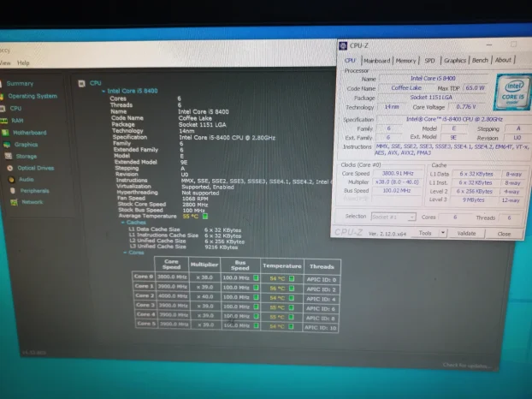Click the Validate button in CPU-Z
This screenshot has height=399, width=532.
point(466,233)
